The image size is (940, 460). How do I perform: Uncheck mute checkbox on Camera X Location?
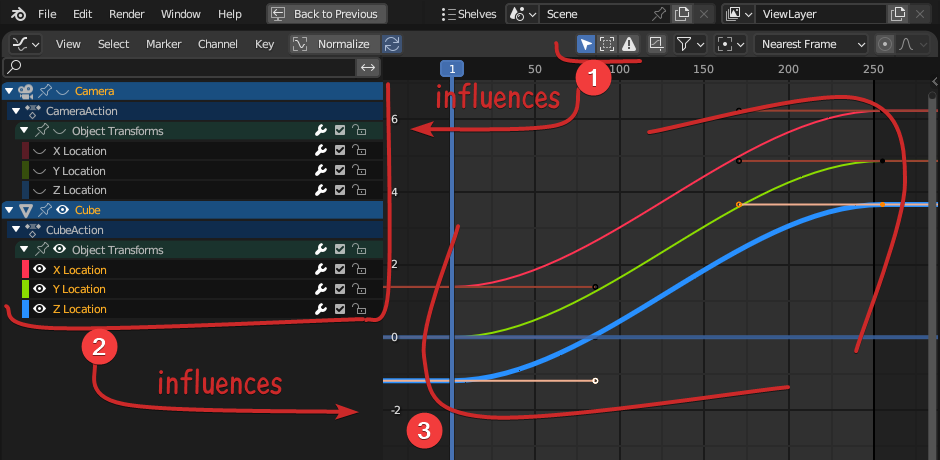tap(340, 151)
